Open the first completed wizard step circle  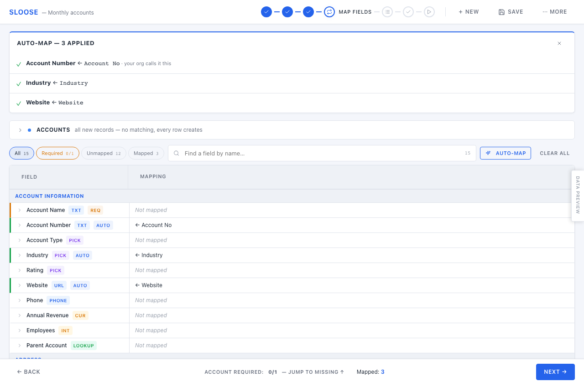click(266, 12)
